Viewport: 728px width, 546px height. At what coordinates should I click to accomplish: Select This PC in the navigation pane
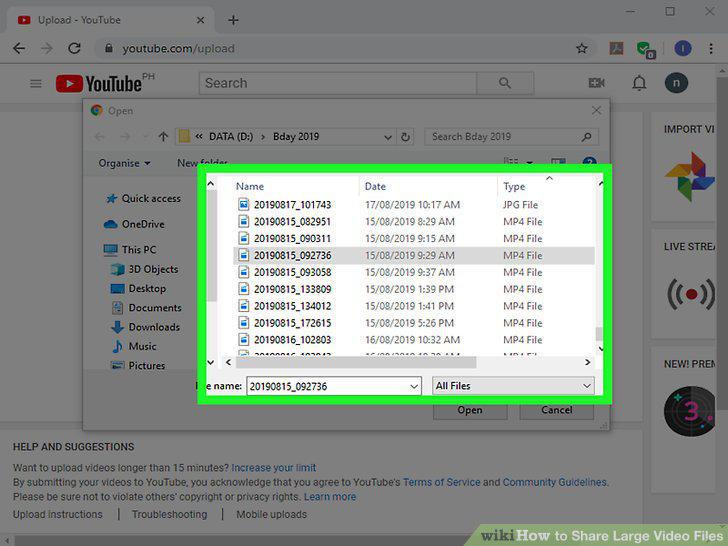coord(130,250)
